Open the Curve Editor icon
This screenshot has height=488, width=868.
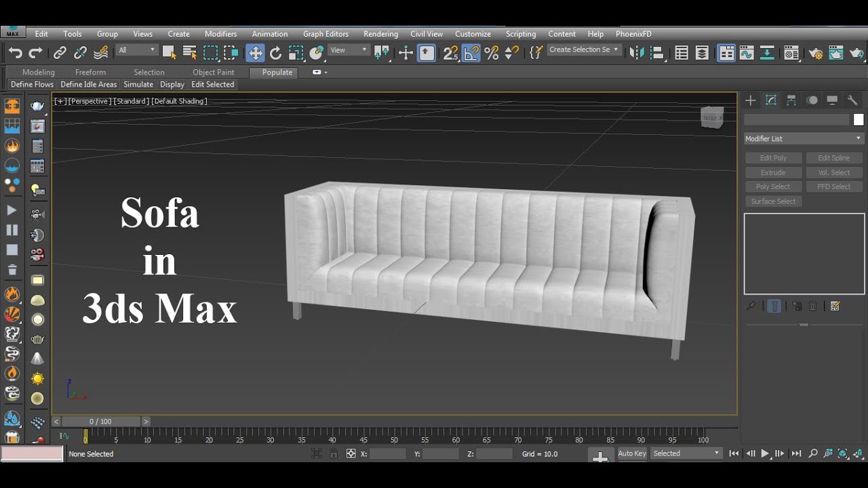(747, 53)
